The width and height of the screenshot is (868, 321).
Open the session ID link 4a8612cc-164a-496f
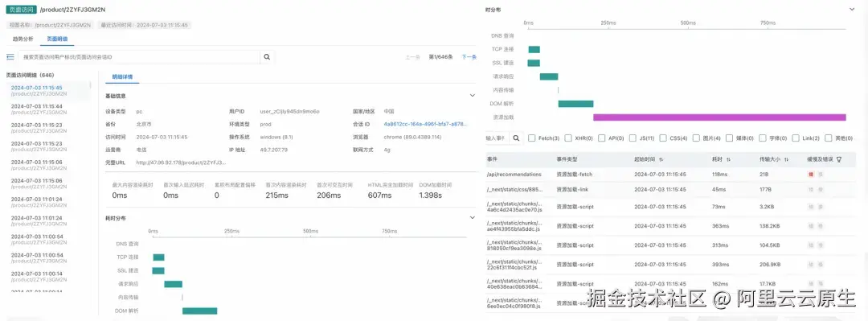[x=426, y=124]
